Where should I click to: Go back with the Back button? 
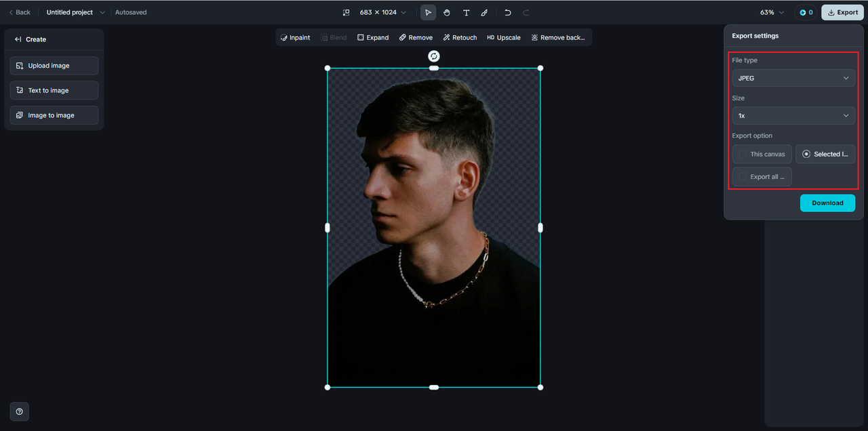click(x=20, y=12)
